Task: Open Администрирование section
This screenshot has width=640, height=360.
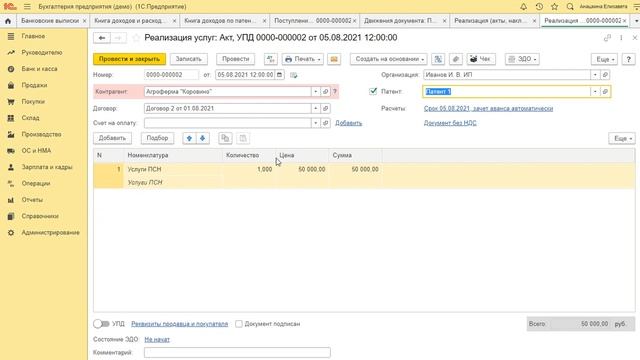Action: click(50, 233)
